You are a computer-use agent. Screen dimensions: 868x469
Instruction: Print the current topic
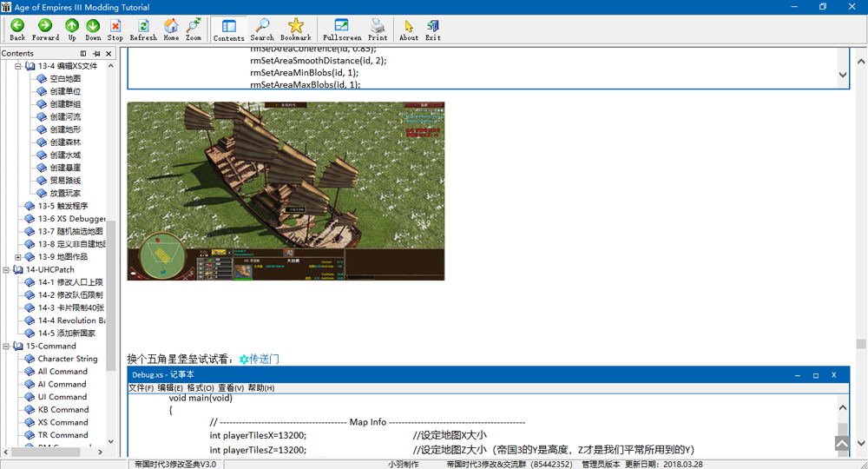pos(378,30)
